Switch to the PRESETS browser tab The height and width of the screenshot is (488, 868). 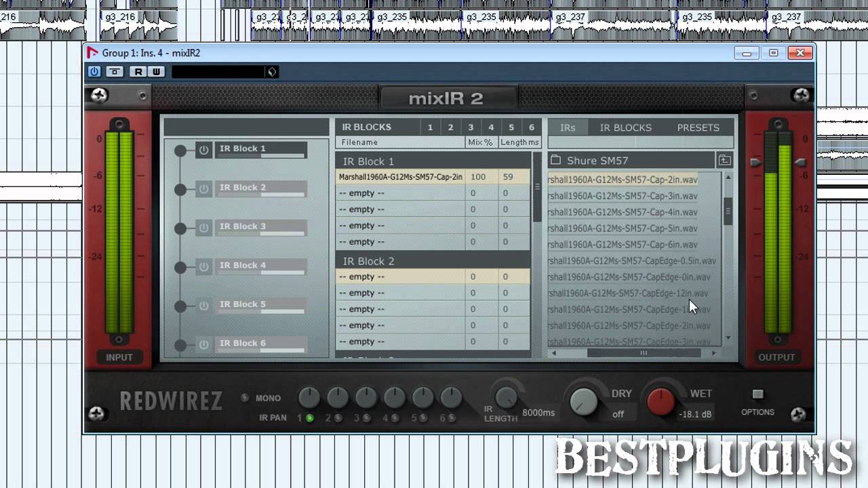click(x=698, y=127)
